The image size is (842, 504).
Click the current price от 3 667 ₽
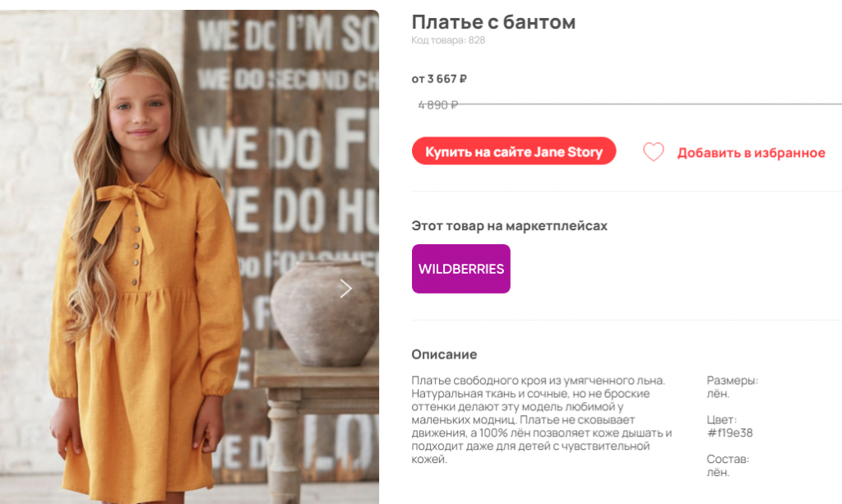(x=439, y=79)
